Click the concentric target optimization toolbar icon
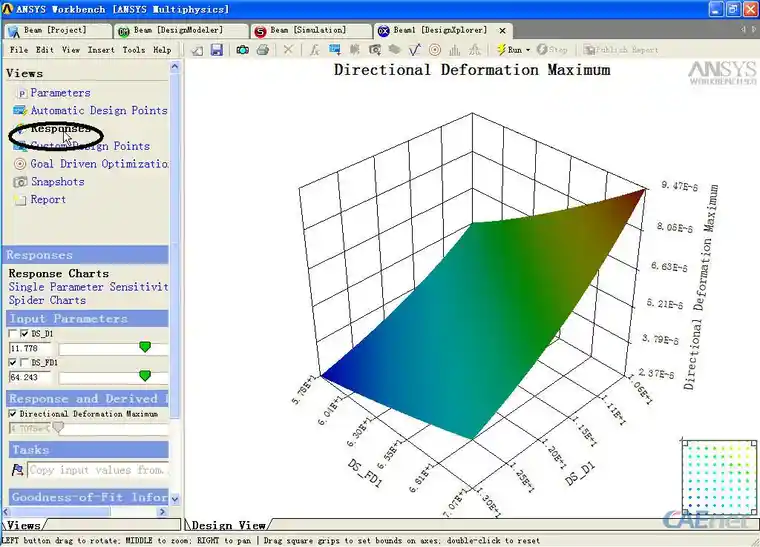 pyautogui.click(x=435, y=49)
